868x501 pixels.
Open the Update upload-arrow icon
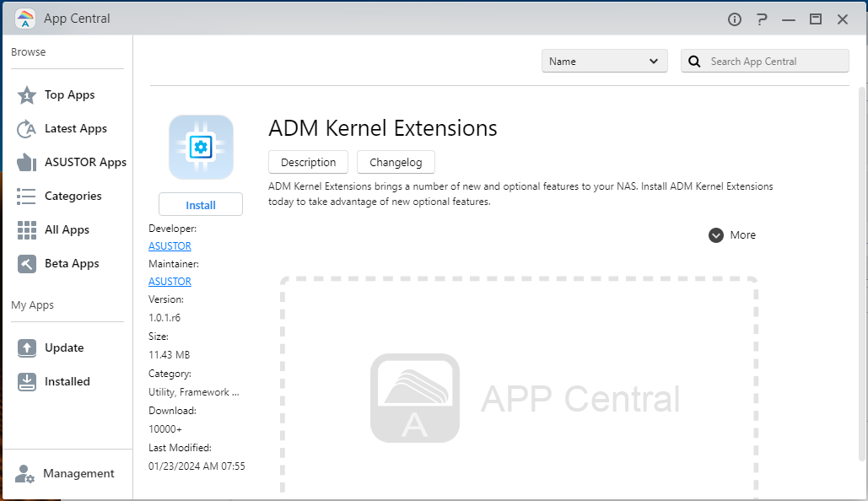(x=27, y=348)
